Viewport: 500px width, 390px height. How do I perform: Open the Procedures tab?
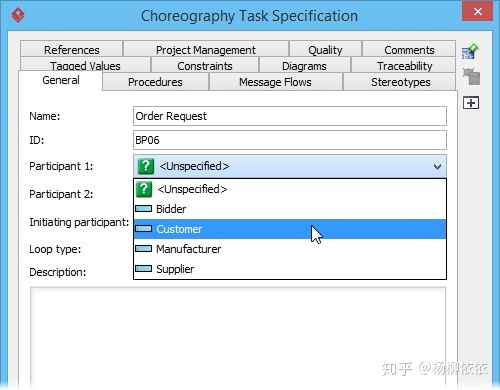(x=155, y=82)
